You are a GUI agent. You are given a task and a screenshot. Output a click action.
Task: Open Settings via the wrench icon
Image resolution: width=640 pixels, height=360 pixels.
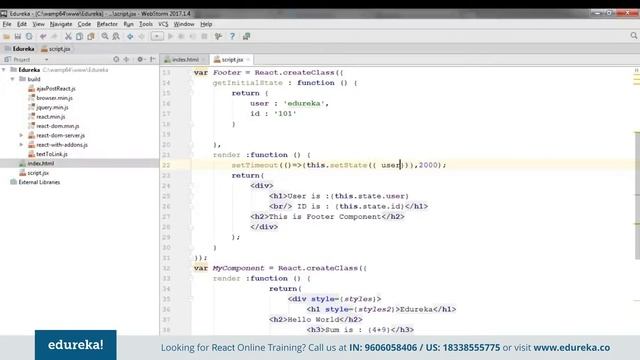(218, 37)
